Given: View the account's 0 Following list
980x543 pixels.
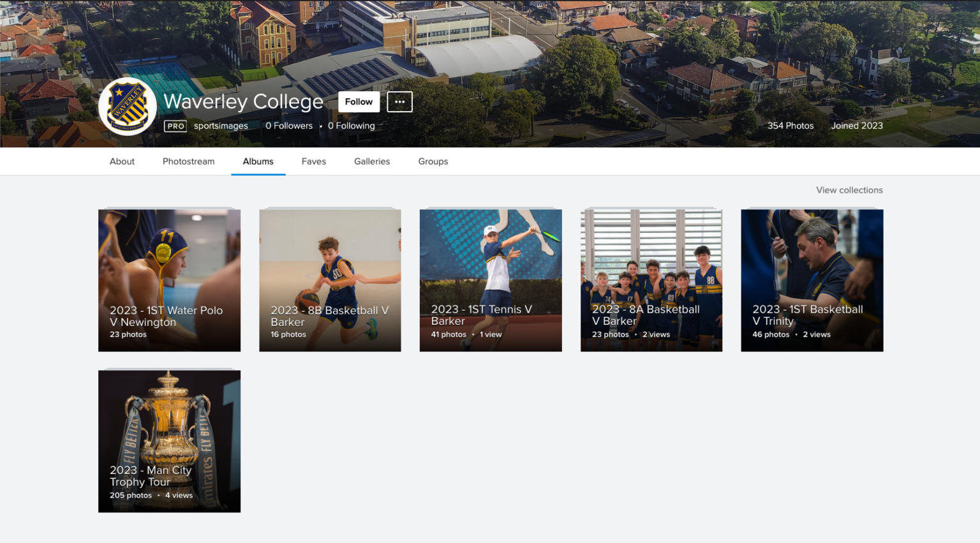Looking at the screenshot, I should (x=351, y=126).
